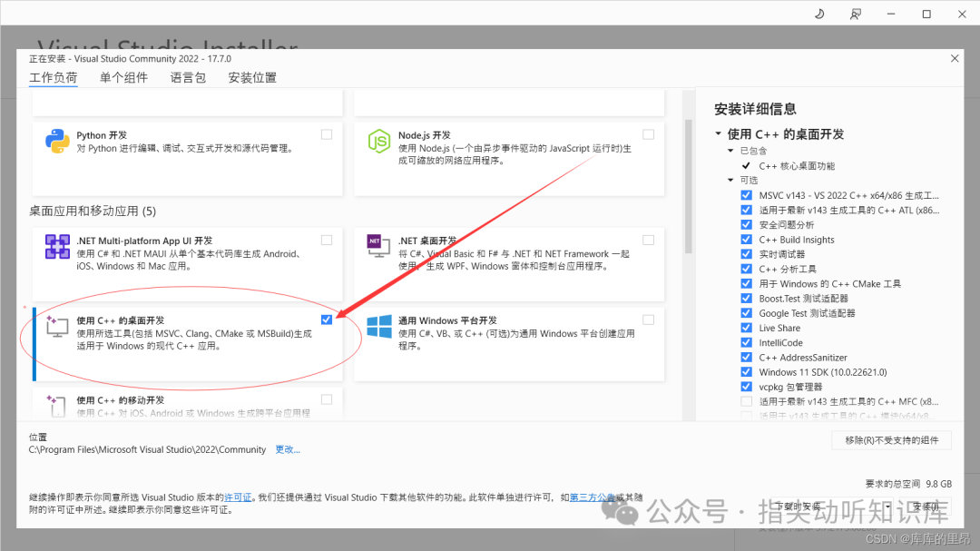Collapse the 使用 C++ 的桌面开发 details tree
Screen dimensions: 980x551
click(x=718, y=133)
